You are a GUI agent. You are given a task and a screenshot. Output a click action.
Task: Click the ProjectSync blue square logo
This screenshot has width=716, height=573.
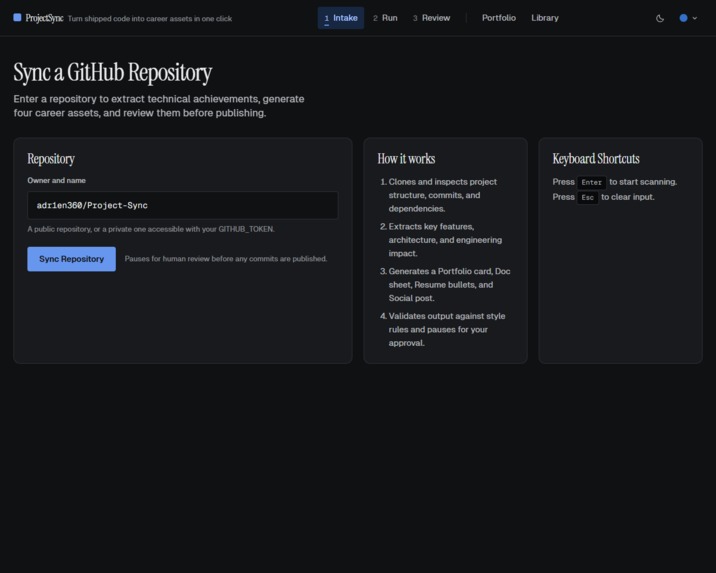(17, 18)
